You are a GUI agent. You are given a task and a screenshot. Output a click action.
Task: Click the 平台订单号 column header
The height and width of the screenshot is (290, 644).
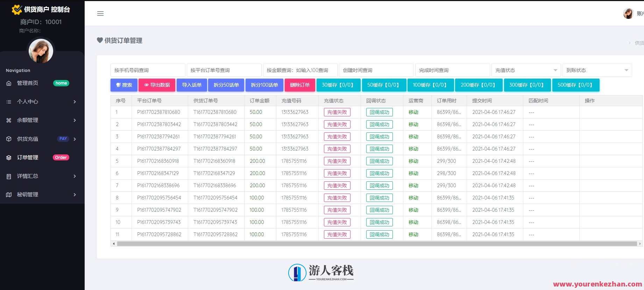click(149, 101)
